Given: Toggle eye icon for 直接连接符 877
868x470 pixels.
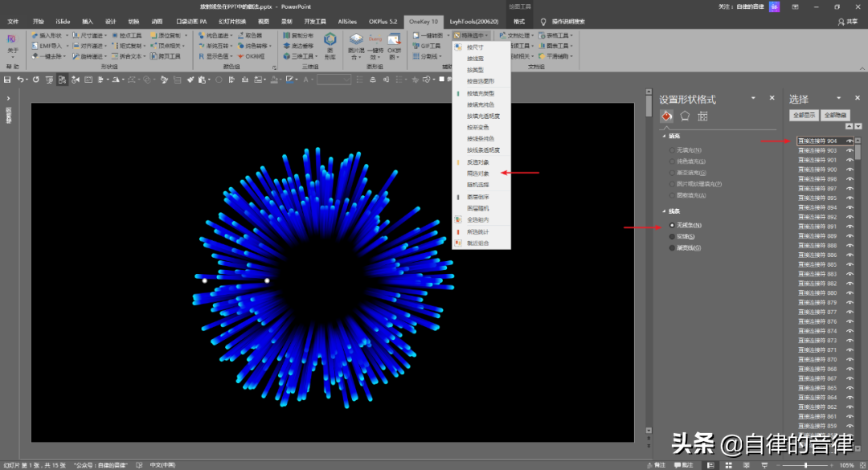Looking at the screenshot, I should 850,312.
